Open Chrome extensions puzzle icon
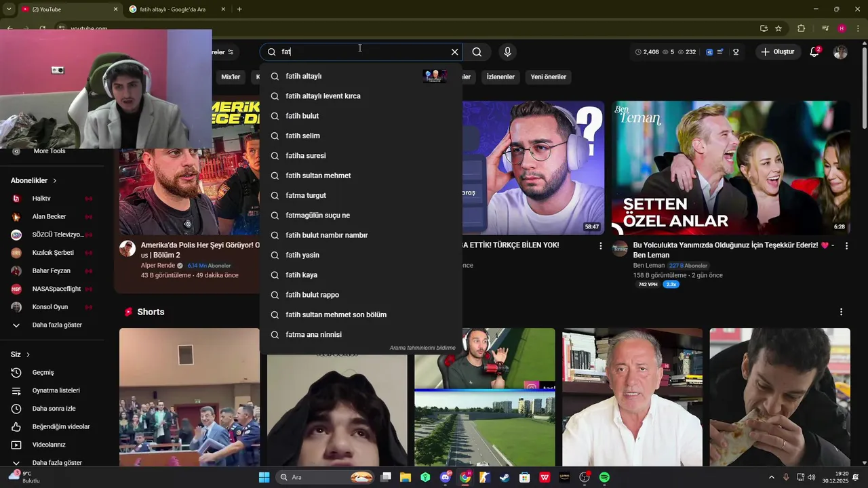868x488 pixels. pyautogui.click(x=801, y=28)
